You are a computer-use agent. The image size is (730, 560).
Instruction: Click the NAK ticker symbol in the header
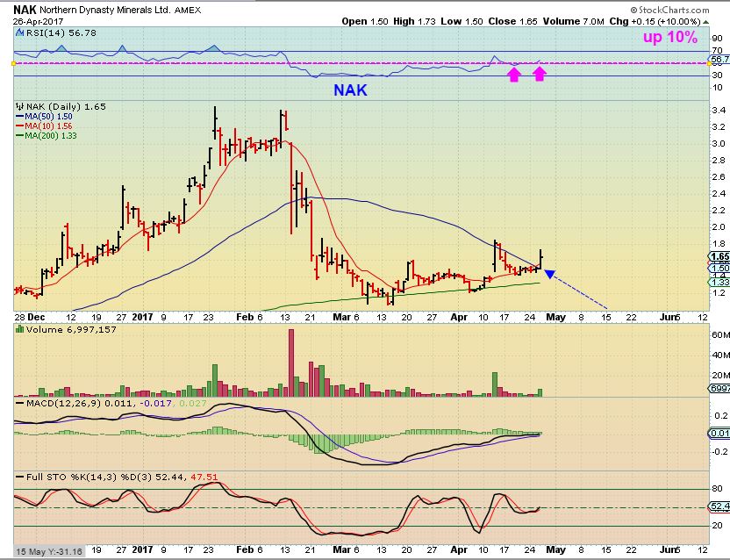click(x=25, y=10)
